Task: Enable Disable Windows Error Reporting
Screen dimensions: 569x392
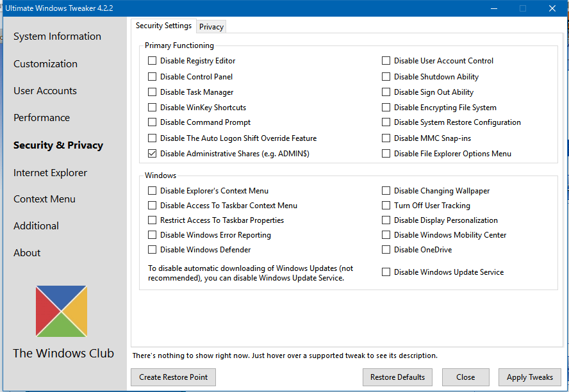Action: pos(152,235)
